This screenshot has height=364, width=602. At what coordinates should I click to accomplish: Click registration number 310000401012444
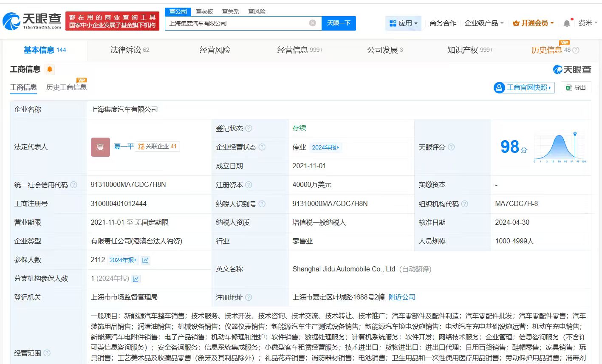pyautogui.click(x=119, y=204)
